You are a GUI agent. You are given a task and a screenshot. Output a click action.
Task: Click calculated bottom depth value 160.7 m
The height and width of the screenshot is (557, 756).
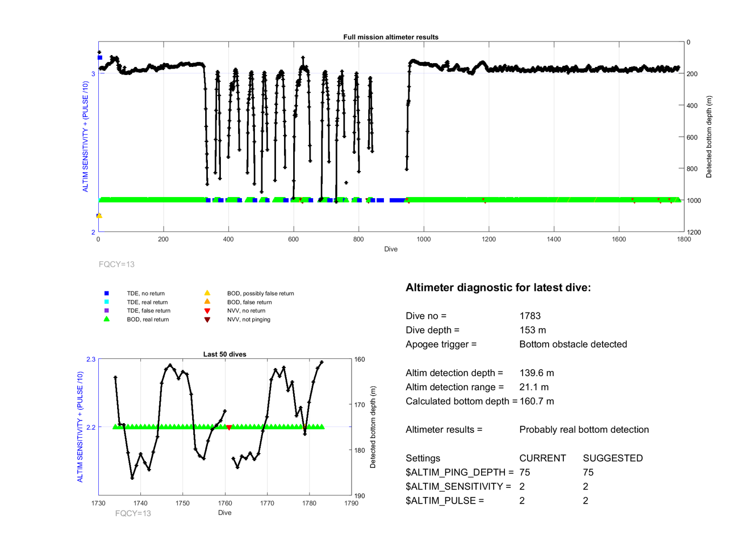click(x=537, y=401)
